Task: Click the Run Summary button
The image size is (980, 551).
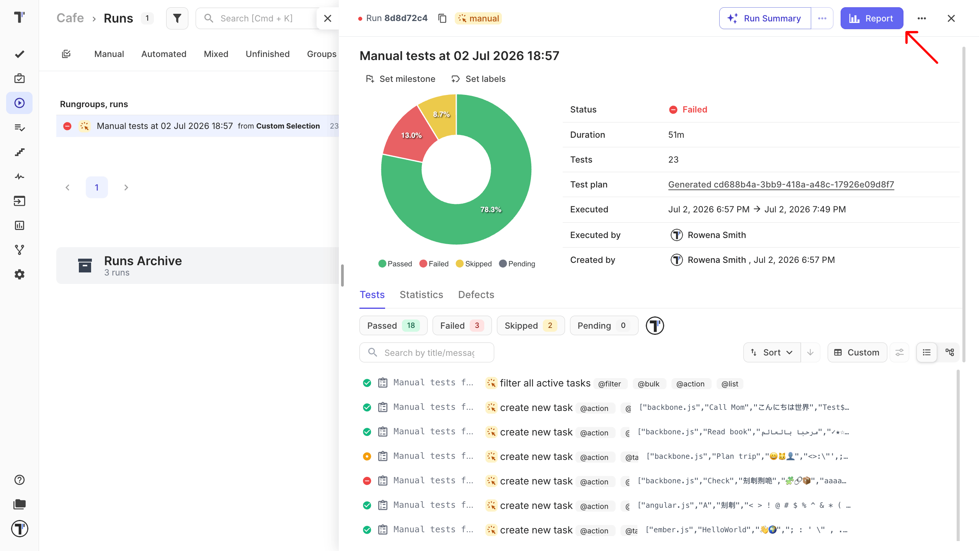Action: [765, 18]
